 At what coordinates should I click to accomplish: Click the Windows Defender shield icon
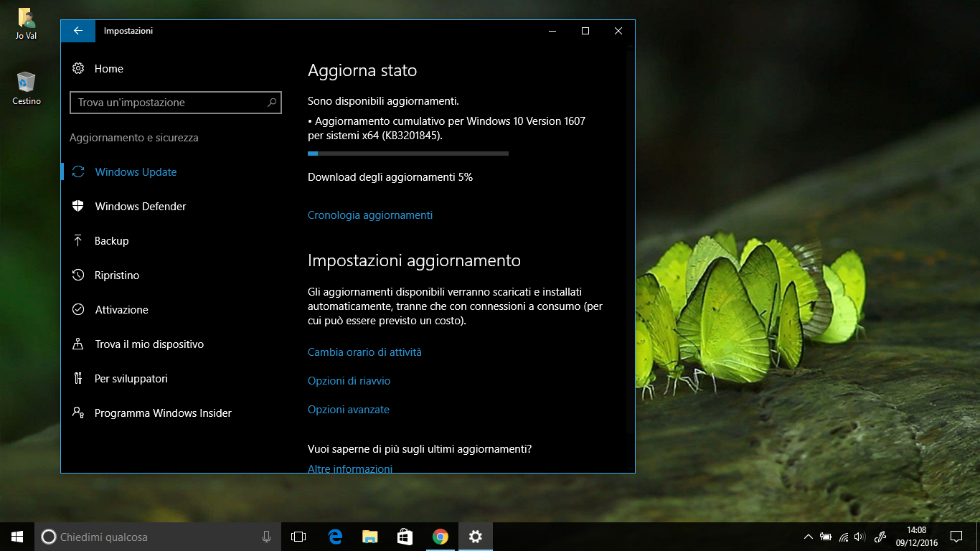(78, 207)
